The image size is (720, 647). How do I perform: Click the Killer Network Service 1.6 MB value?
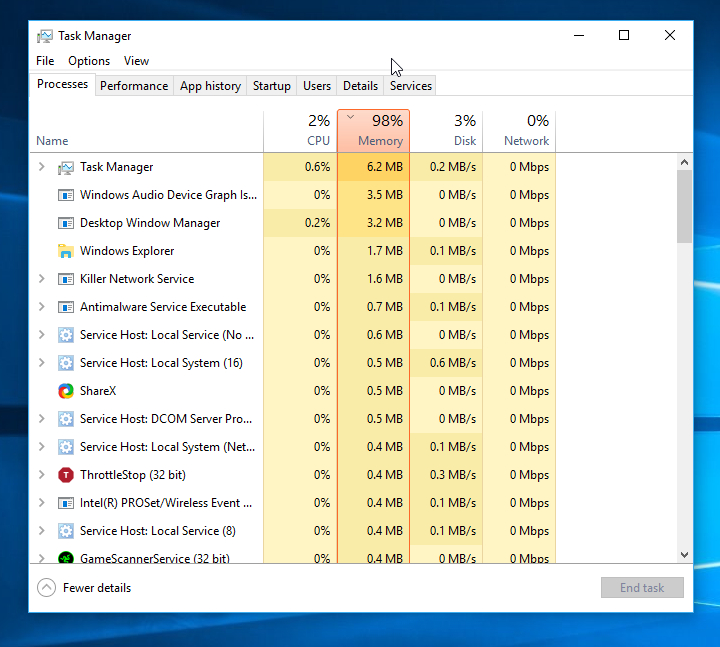click(x=385, y=279)
